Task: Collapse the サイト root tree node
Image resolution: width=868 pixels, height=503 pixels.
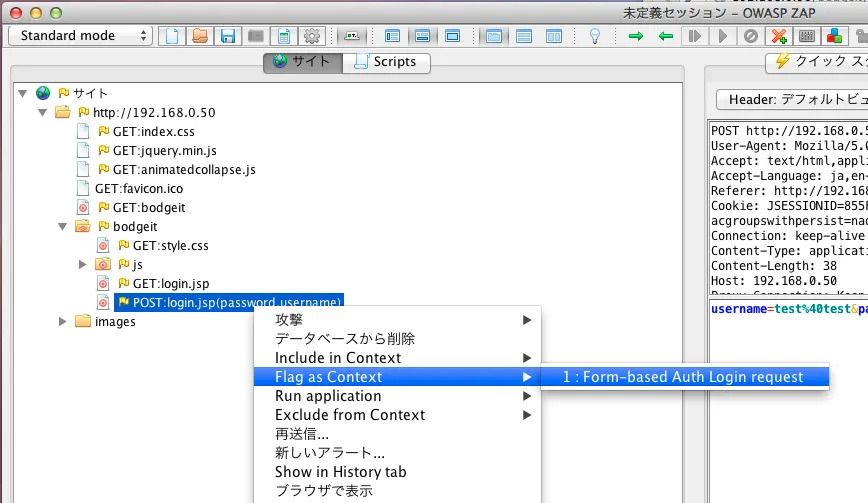Action: [x=23, y=93]
